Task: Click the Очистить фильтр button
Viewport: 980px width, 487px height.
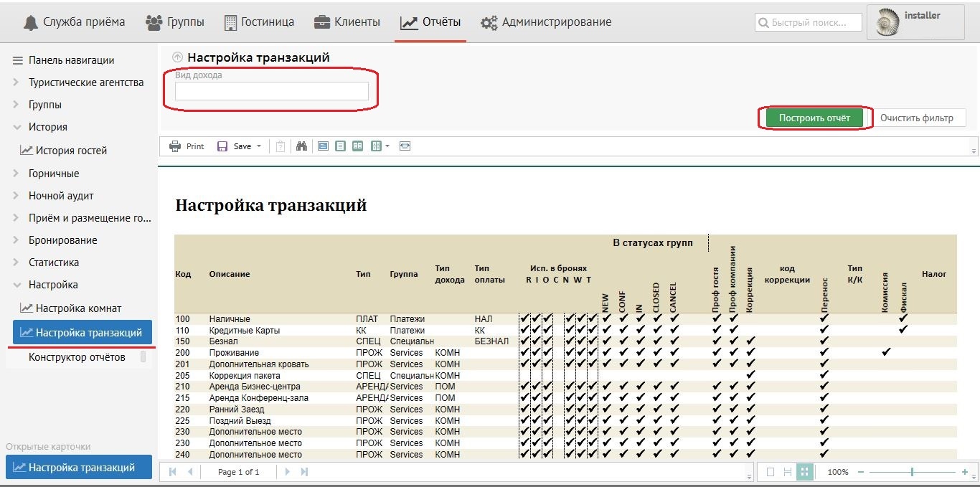Action: (916, 118)
